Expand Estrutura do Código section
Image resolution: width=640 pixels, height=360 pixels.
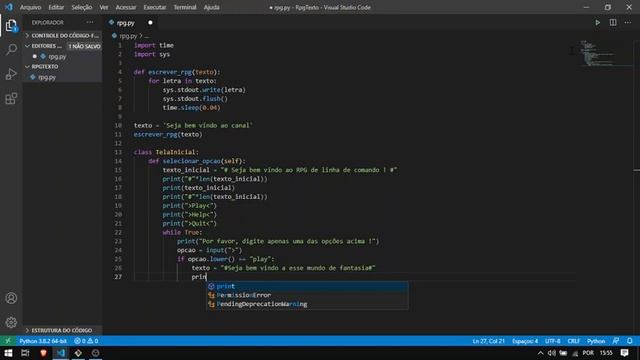pos(62,330)
